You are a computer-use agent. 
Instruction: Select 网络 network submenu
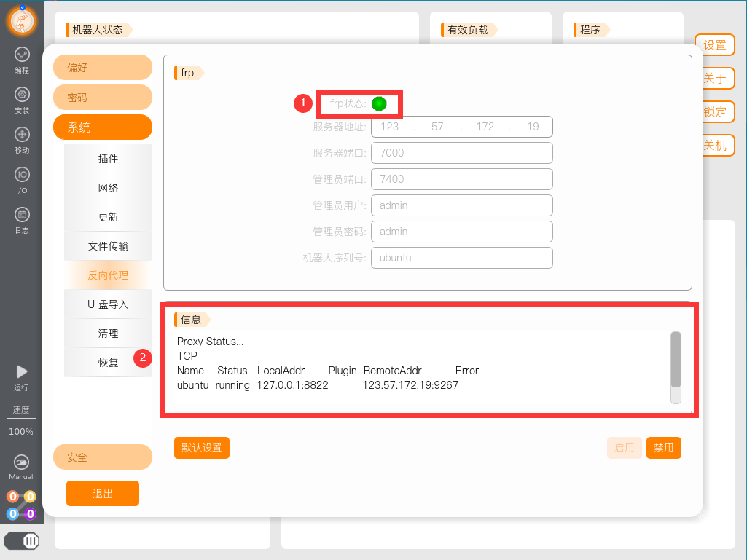pyautogui.click(x=108, y=188)
